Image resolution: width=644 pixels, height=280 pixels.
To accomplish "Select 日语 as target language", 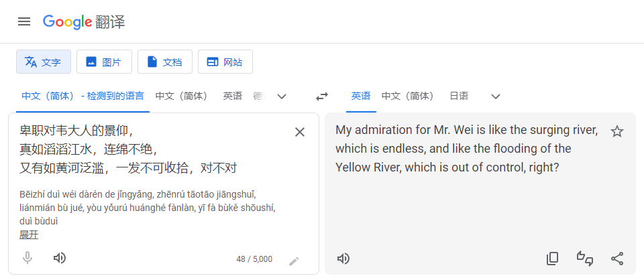I will [459, 96].
